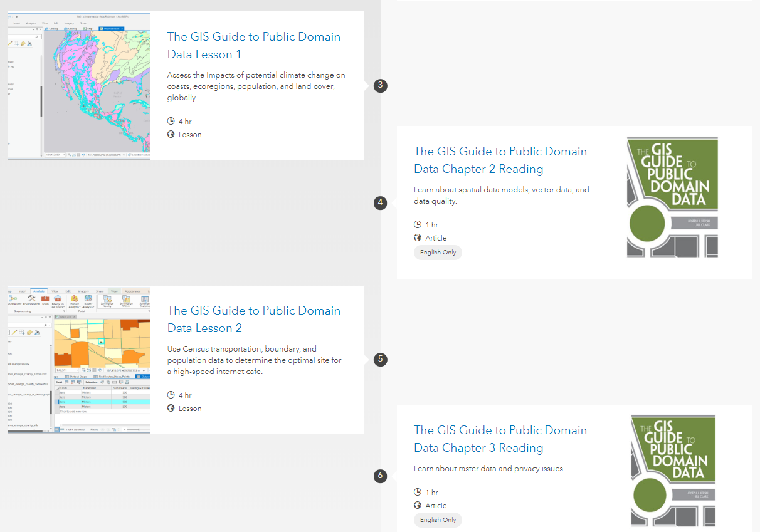760x532 pixels.
Task: Click the English Only tag on Chapter 2 card
Action: (x=438, y=253)
